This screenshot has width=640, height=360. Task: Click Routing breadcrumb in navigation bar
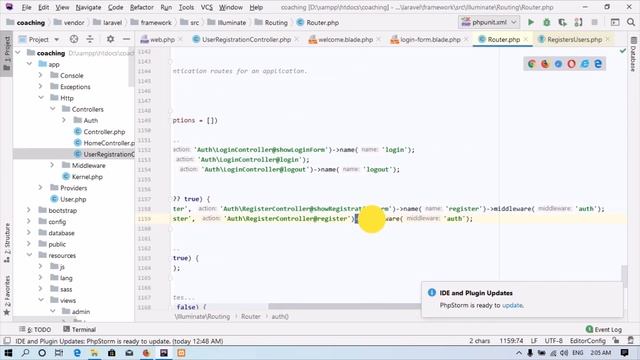coord(271,22)
